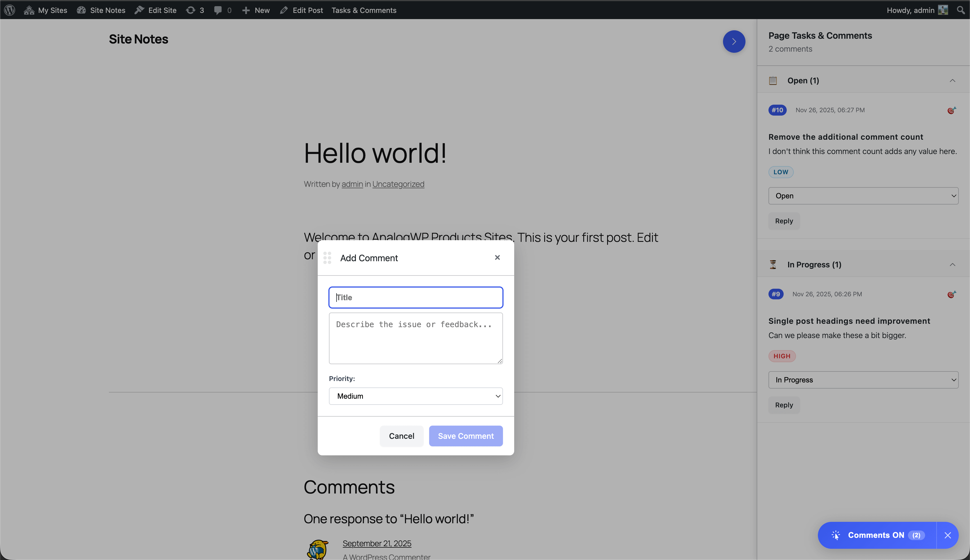Viewport: 970px width, 560px height.
Task: Open the Tasks & Comments admin menu
Action: click(363, 10)
